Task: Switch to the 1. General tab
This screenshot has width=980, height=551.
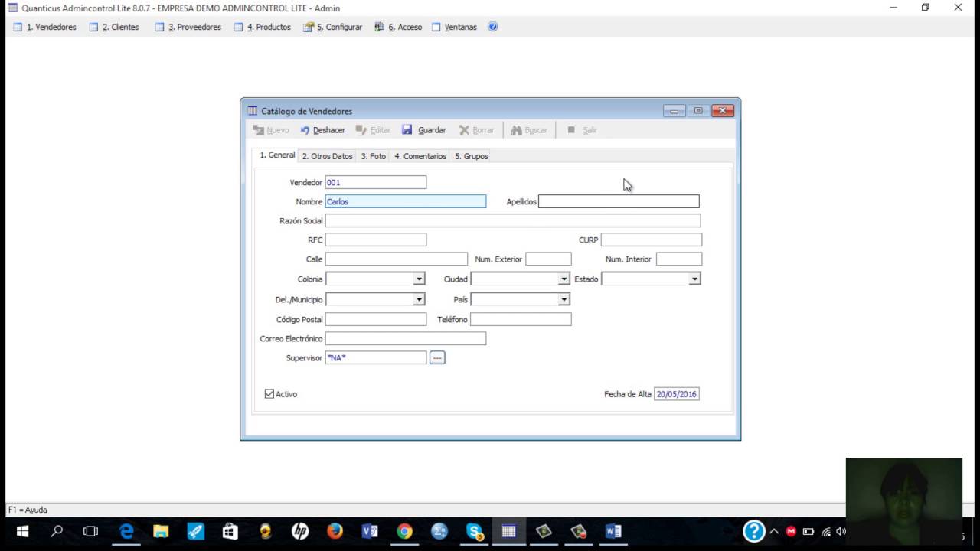Action: click(x=276, y=155)
